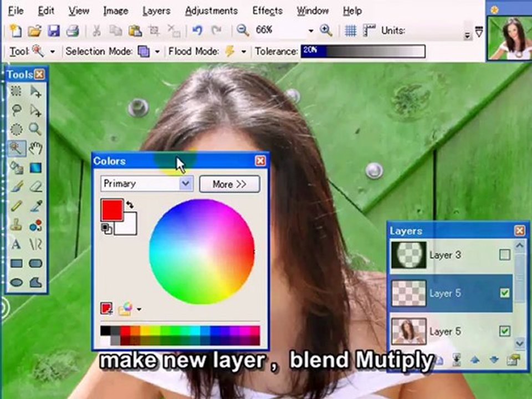
Task: Select the Color Picker eyedropper tool
Action: [x=35, y=206]
